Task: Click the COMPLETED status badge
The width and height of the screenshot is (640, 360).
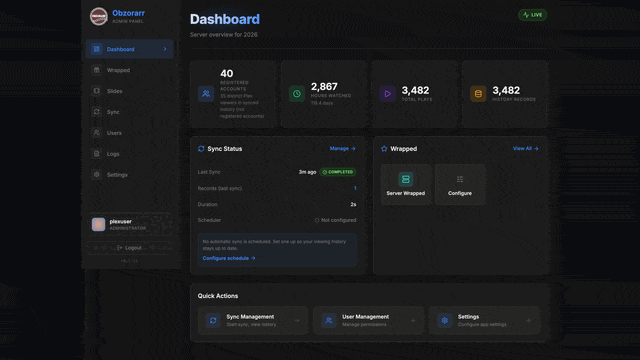Action: click(x=338, y=172)
